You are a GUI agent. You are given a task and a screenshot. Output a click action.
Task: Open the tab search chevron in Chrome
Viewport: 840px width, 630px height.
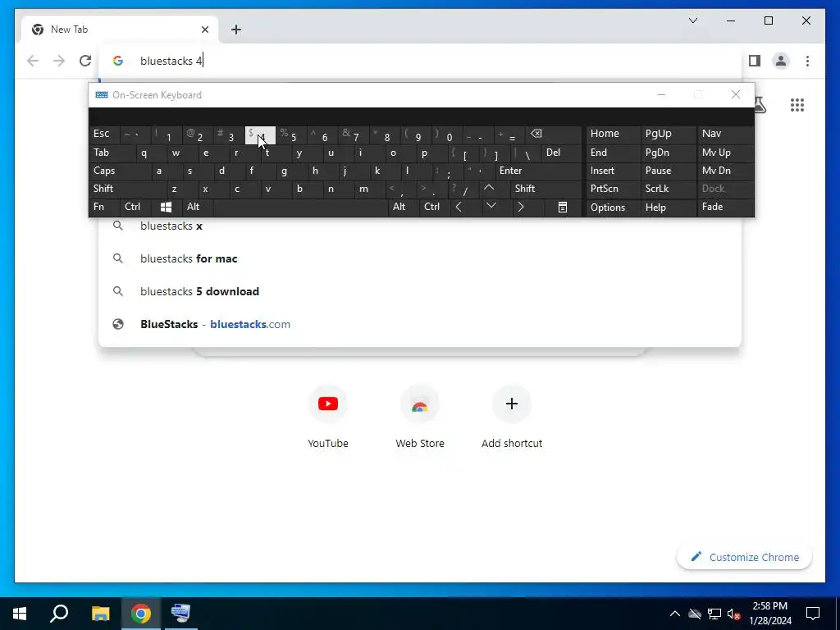693,21
